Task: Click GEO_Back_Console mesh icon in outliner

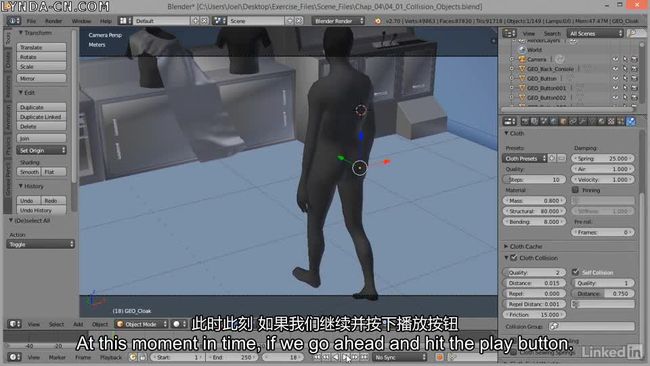Action: [522, 69]
